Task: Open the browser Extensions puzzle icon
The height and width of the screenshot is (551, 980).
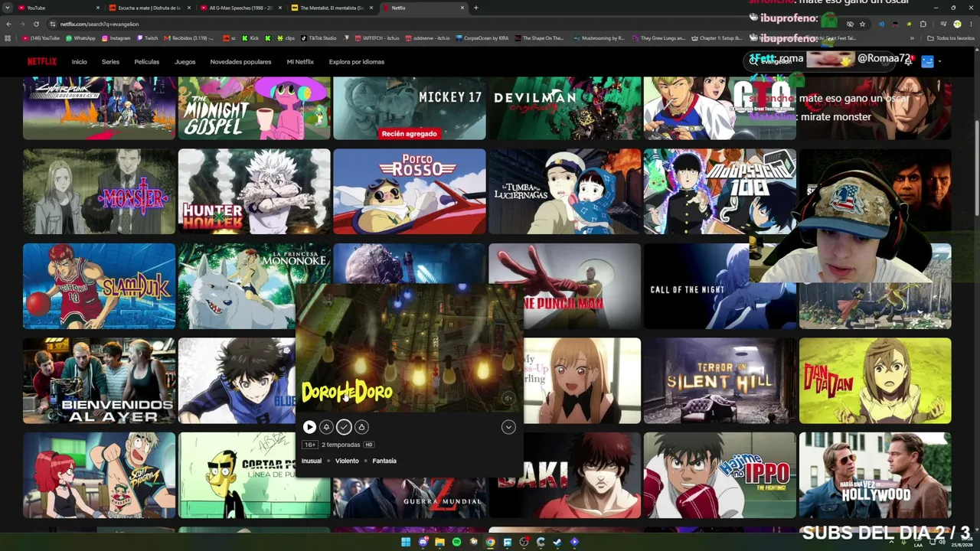Action: click(923, 24)
